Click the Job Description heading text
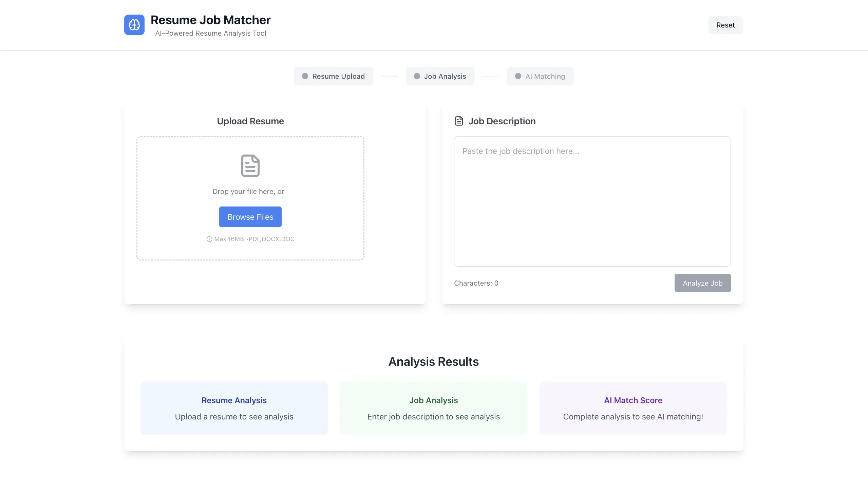This screenshot has width=868, height=485. click(502, 121)
